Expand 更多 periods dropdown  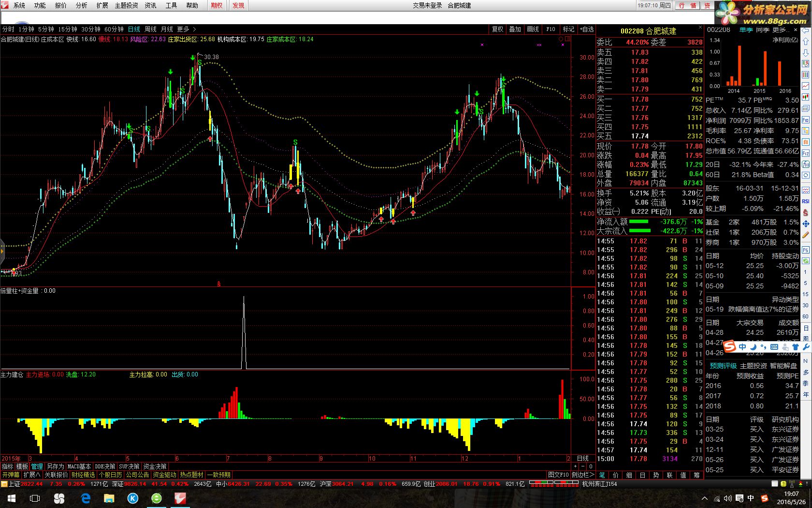coord(186,29)
